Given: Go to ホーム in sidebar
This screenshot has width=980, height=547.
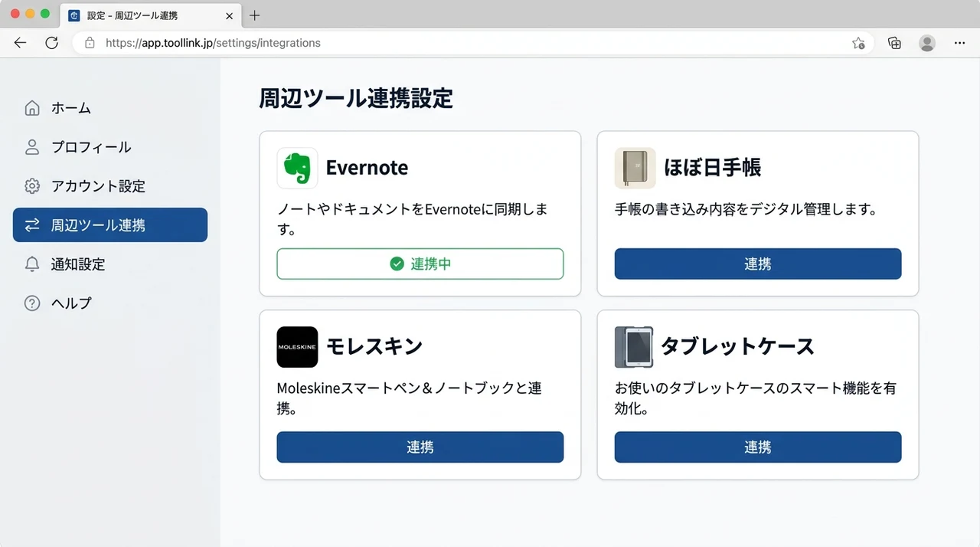Looking at the screenshot, I should (x=110, y=108).
